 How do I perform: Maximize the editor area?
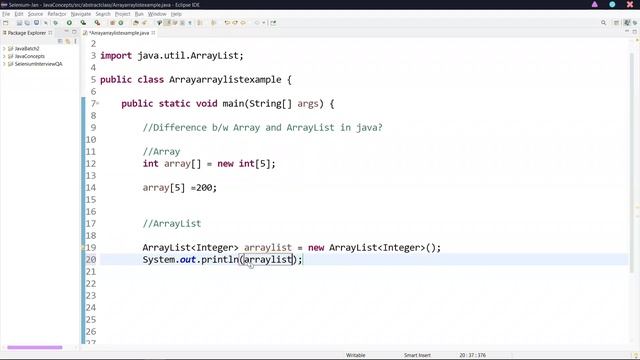(x=635, y=31)
